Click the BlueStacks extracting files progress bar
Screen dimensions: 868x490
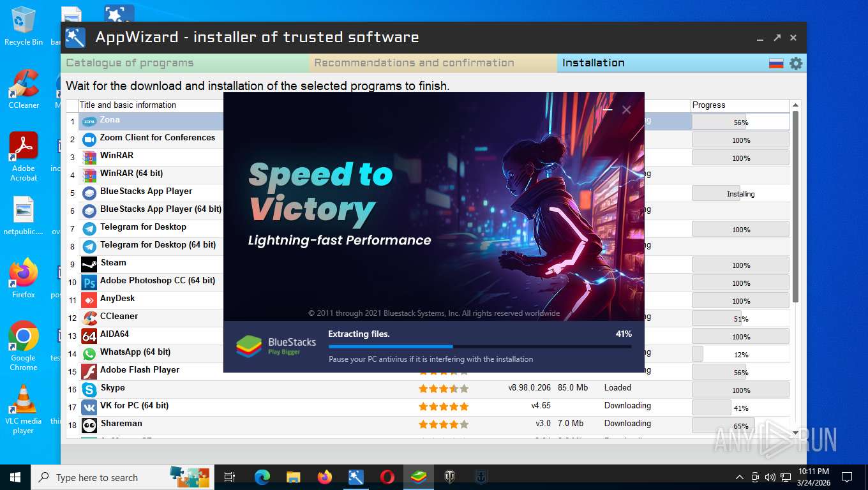tap(480, 346)
